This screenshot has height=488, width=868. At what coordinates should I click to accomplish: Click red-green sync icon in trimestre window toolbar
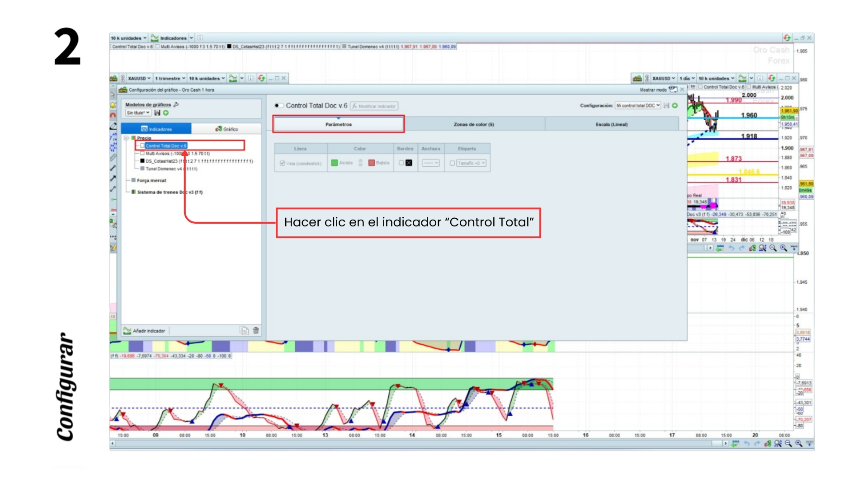[x=261, y=78]
